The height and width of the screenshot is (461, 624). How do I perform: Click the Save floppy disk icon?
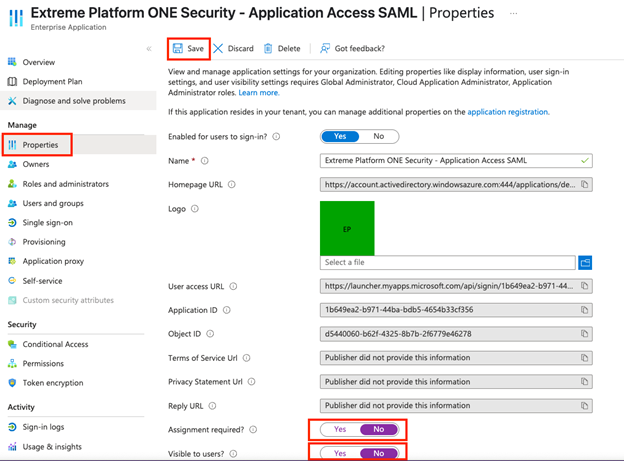click(177, 49)
